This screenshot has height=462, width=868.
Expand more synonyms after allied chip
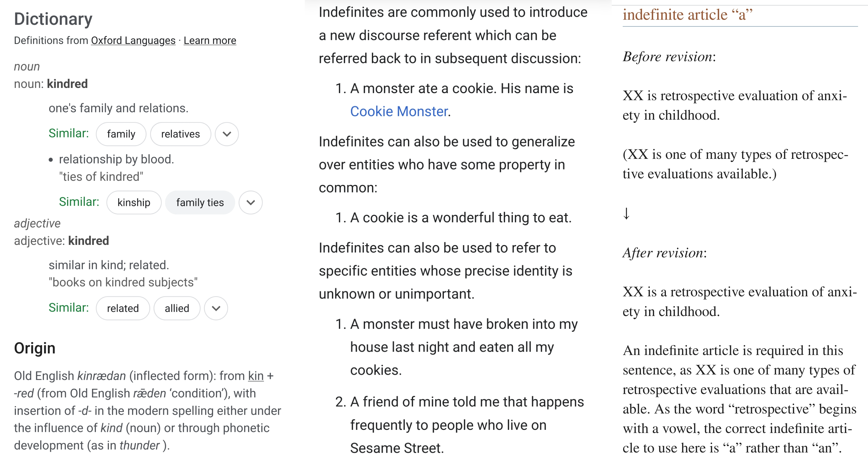point(216,308)
